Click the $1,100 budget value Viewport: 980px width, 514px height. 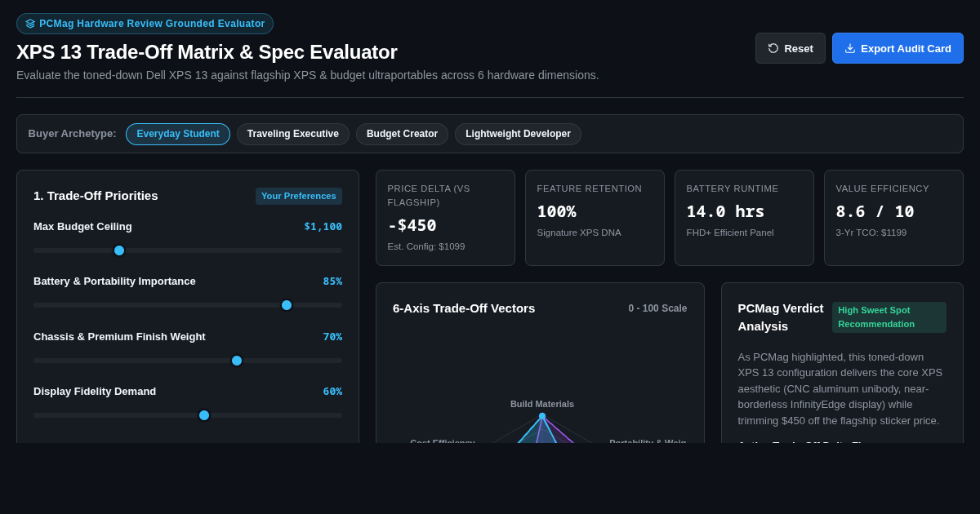[323, 227]
